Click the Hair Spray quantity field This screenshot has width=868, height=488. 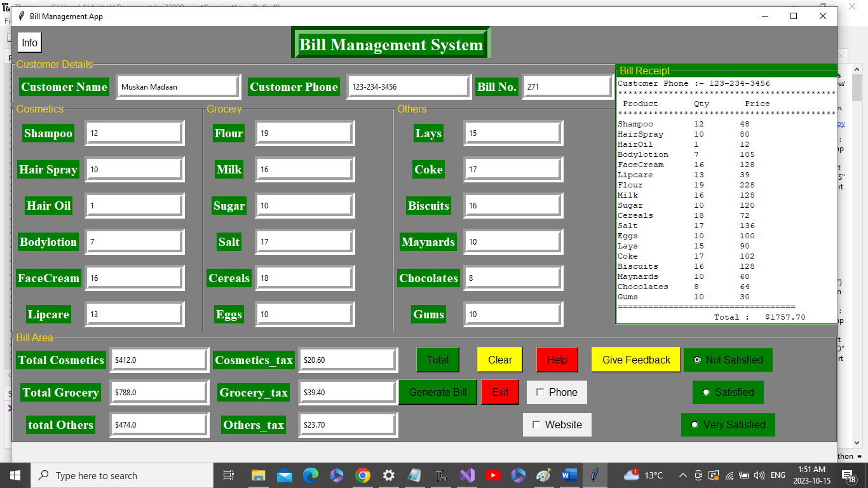pyautogui.click(x=134, y=170)
